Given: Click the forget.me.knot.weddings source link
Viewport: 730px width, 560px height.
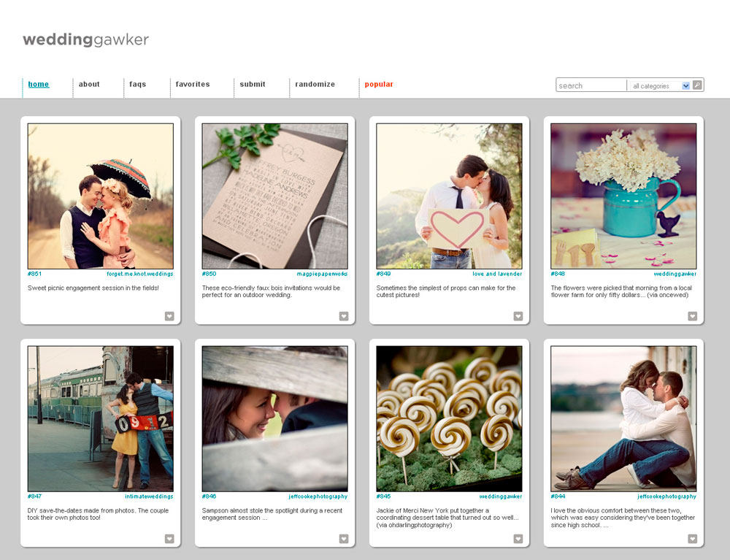Looking at the screenshot, I should [140, 274].
